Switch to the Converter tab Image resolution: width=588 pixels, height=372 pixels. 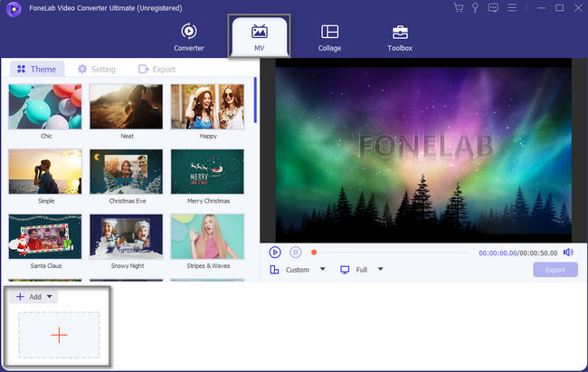(189, 37)
